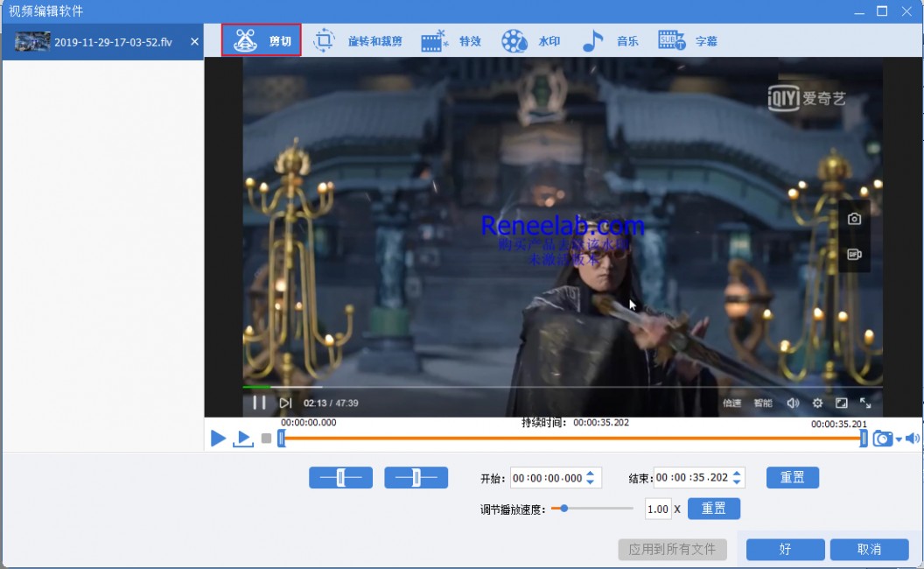Click the orange trim timeline track
Screen dimensions: 924x569
572,438
